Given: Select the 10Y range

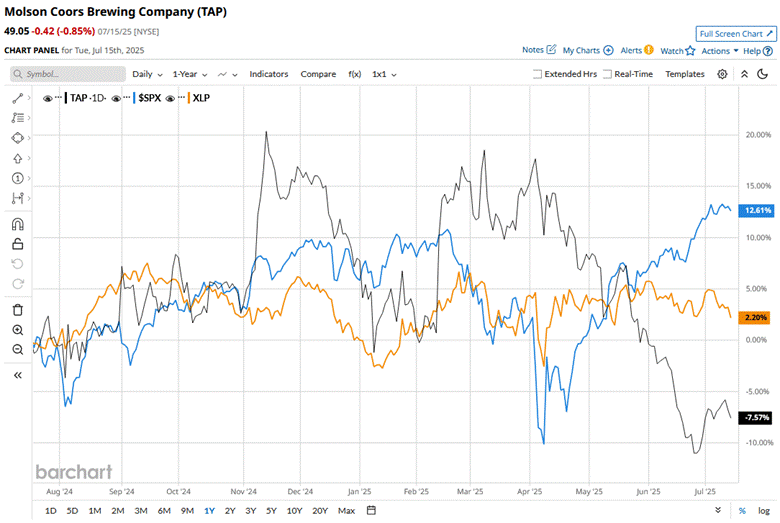Looking at the screenshot, I should (294, 511).
